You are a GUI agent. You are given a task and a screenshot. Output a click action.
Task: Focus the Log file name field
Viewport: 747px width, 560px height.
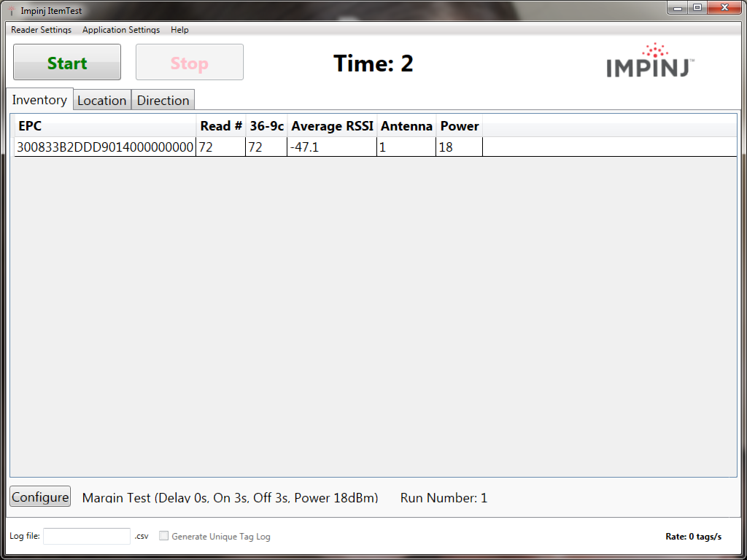pyautogui.click(x=87, y=536)
